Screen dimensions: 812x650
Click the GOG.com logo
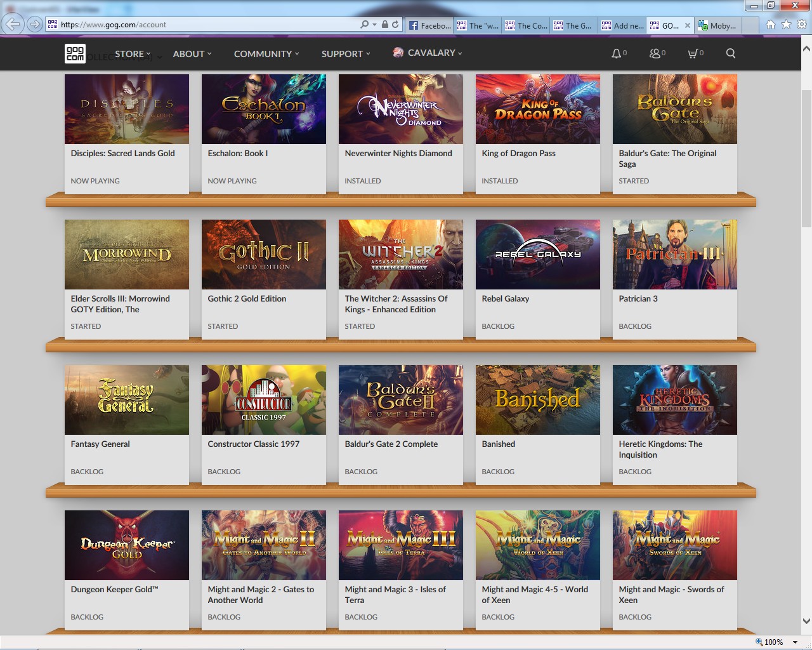[75, 53]
